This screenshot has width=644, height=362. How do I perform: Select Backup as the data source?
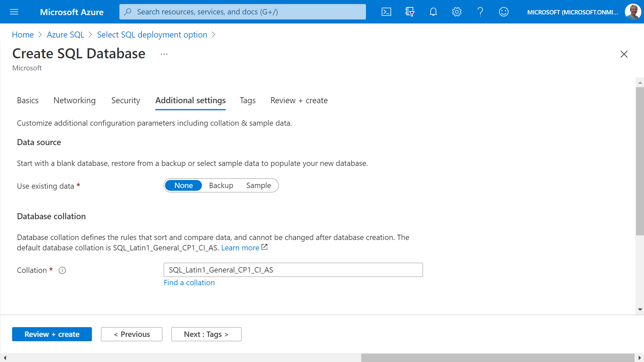221,185
